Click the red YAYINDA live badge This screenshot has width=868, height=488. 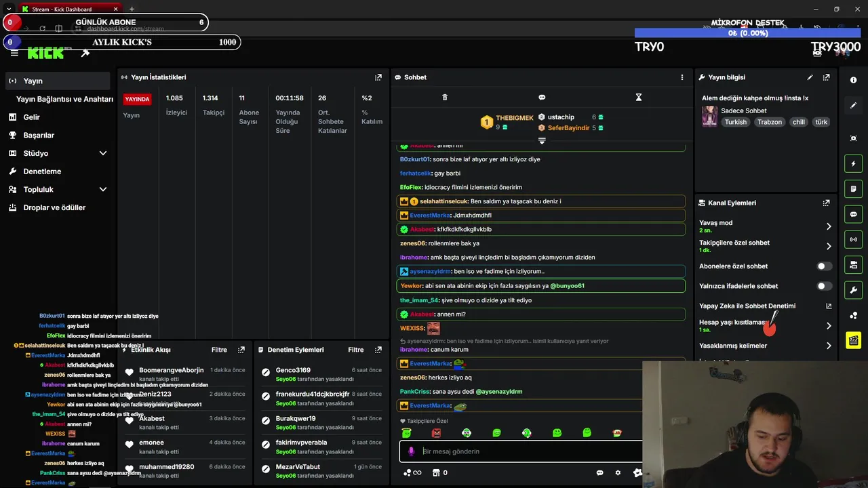(x=137, y=99)
